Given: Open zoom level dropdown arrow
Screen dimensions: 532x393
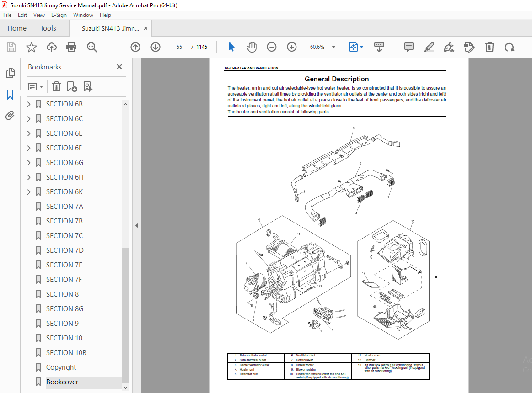Looking at the screenshot, I should pos(333,47).
